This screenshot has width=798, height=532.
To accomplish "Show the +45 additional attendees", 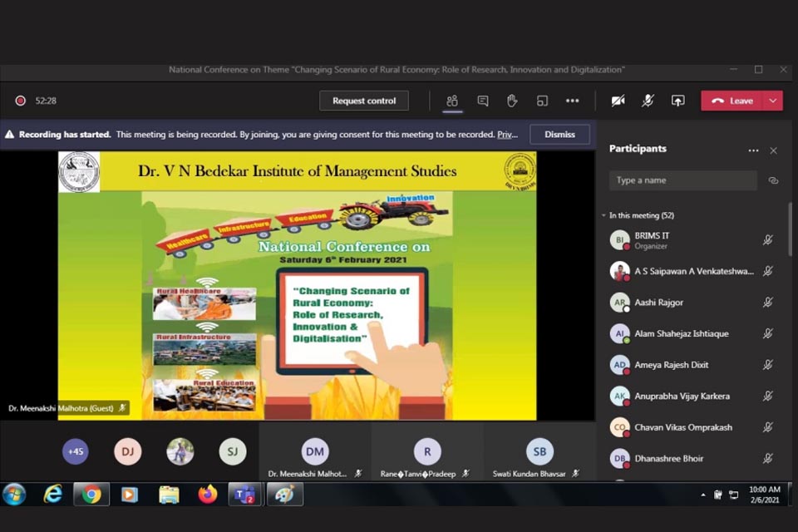I will [x=76, y=451].
